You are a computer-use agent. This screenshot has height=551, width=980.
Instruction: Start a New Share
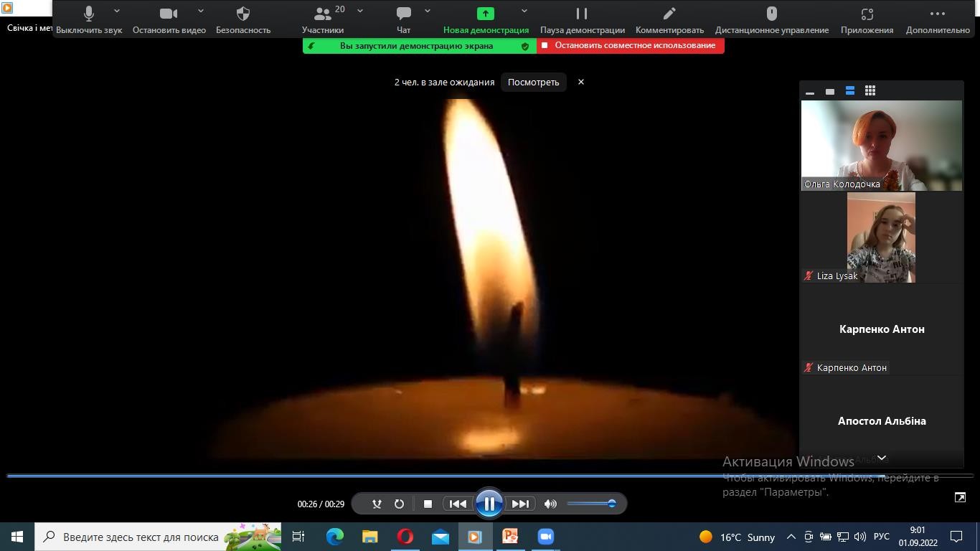click(486, 14)
